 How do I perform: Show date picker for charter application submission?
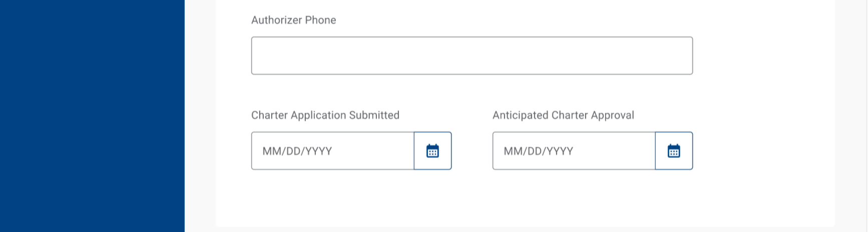[432, 151]
